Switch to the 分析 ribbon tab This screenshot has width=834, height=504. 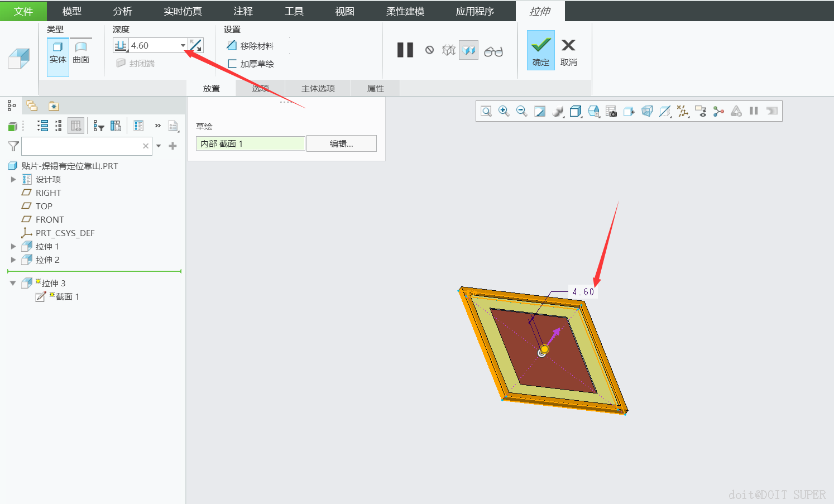(122, 11)
